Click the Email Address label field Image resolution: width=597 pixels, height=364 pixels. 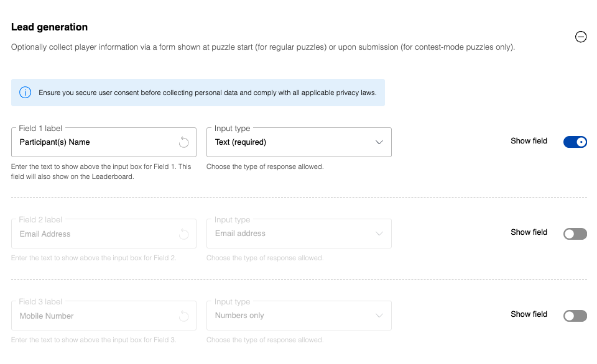click(x=93, y=234)
